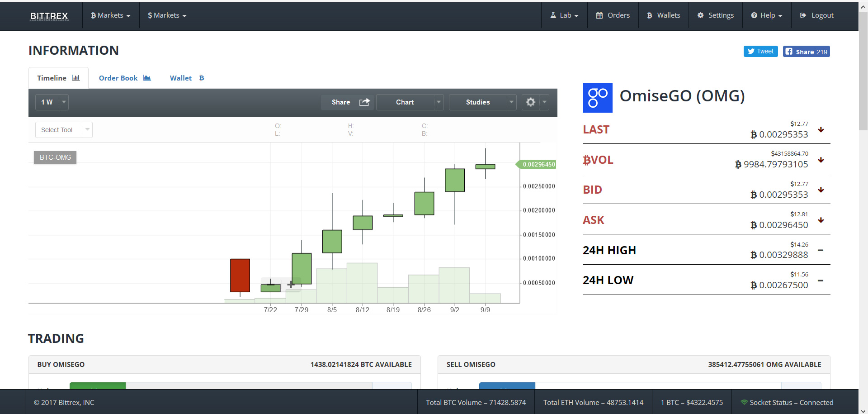Open the Bitcoin Markets menu
The image size is (868, 414).
[x=111, y=15]
